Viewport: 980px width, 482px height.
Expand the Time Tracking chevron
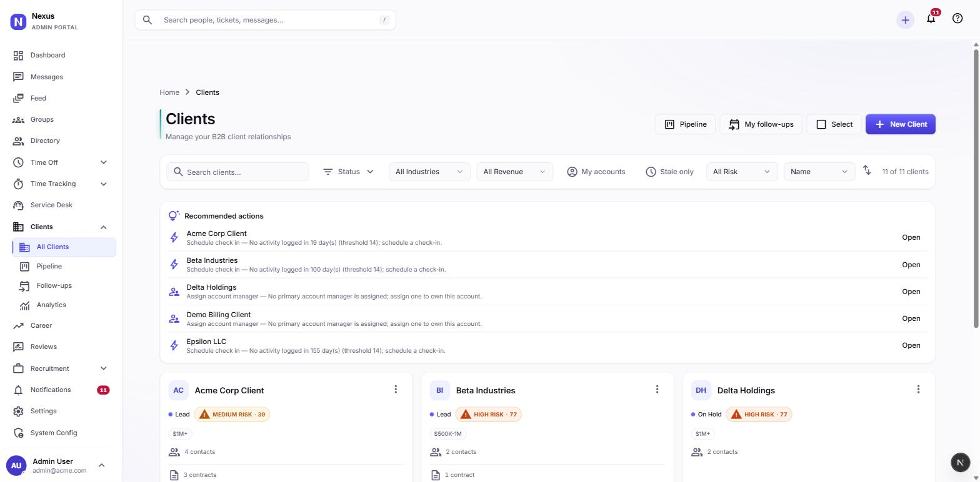104,184
